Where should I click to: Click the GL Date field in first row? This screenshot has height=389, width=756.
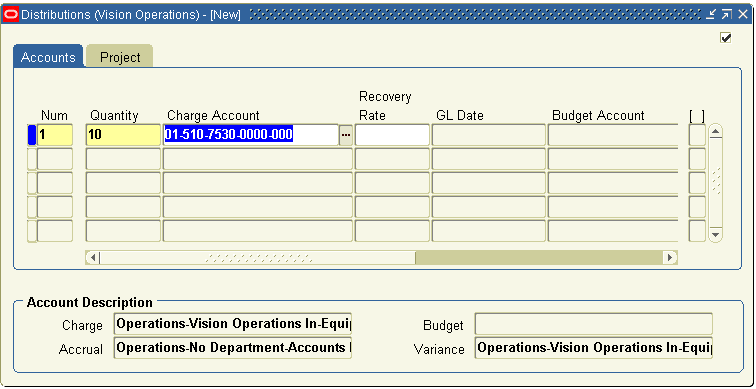point(488,135)
